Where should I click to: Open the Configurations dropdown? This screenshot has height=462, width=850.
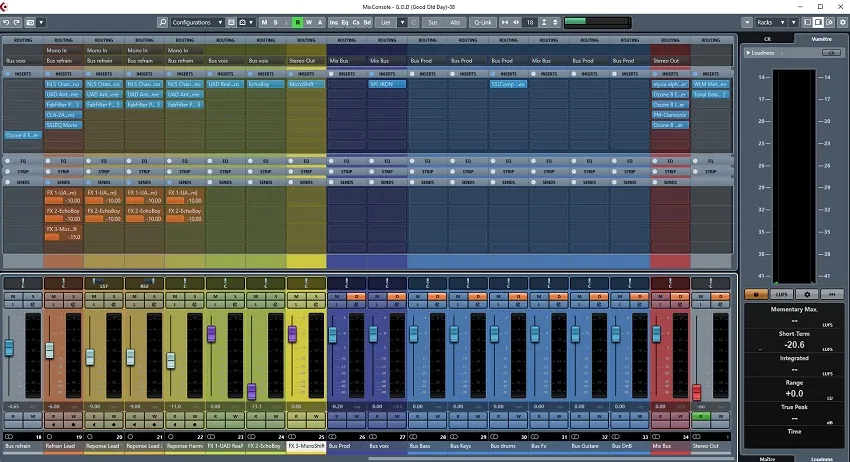[x=197, y=21]
